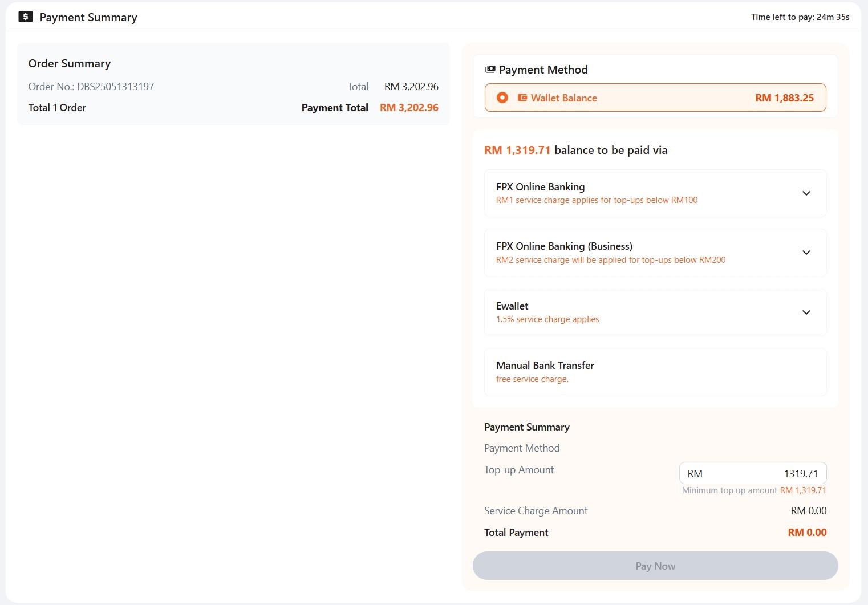Click the dollar icon beside Payment Summary title

coord(26,17)
